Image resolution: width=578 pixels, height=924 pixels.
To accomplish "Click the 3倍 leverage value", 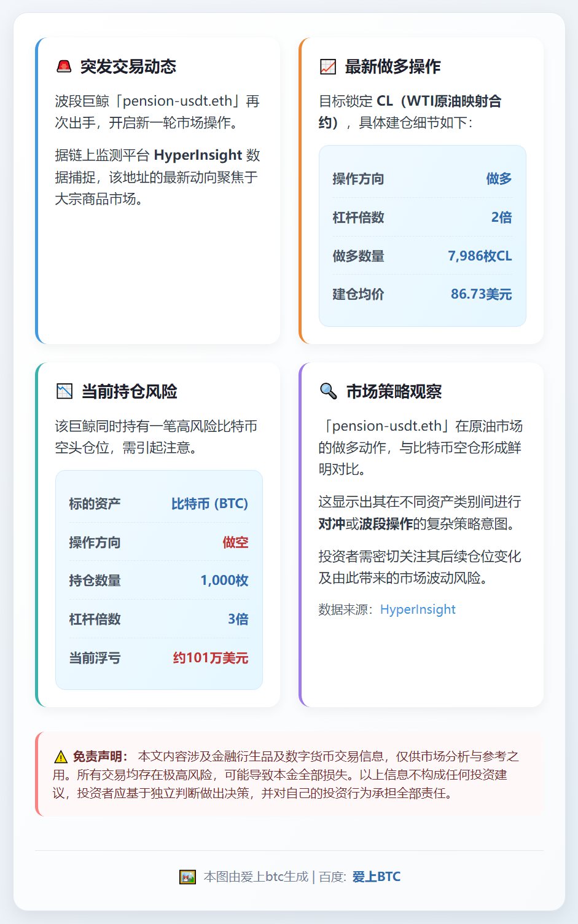I will coord(238,619).
